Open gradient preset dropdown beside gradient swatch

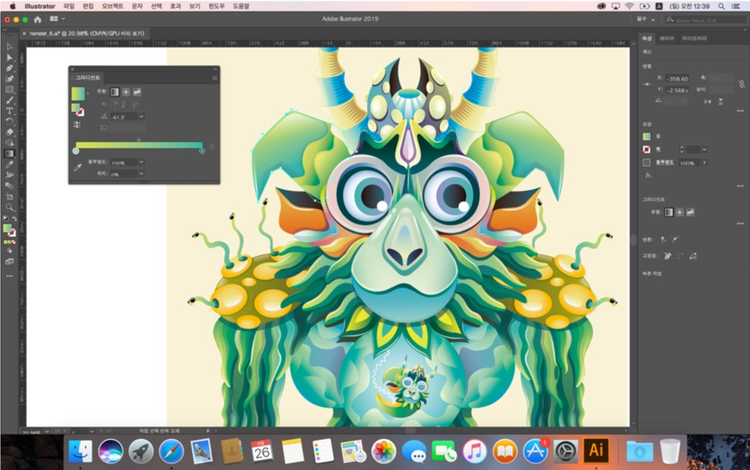pos(88,94)
